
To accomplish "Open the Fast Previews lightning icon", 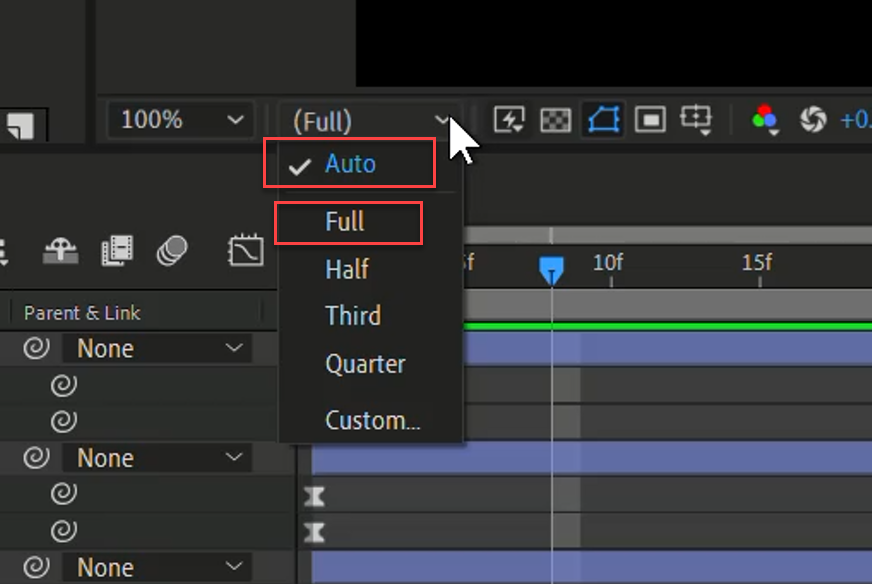I will coord(509,121).
